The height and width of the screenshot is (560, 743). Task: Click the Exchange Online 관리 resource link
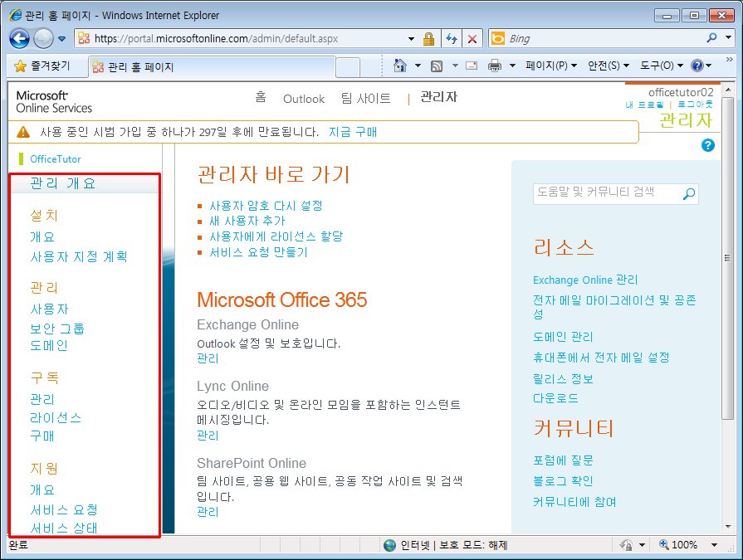(x=585, y=280)
